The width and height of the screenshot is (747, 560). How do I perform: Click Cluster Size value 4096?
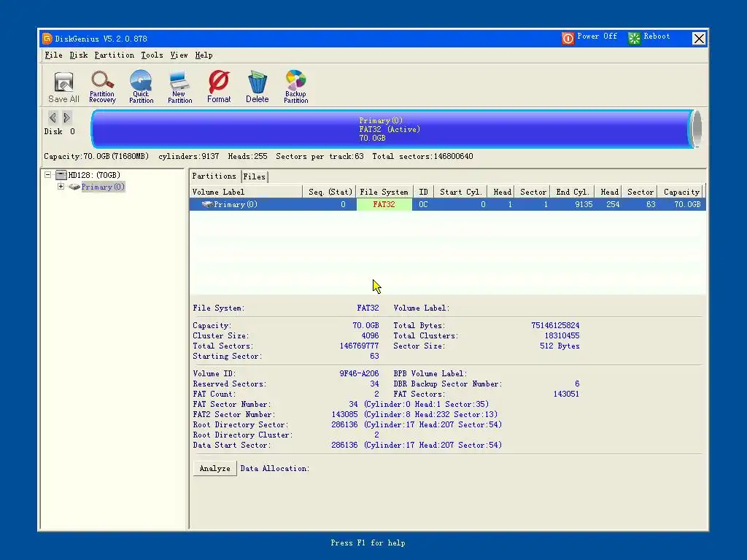coord(370,335)
